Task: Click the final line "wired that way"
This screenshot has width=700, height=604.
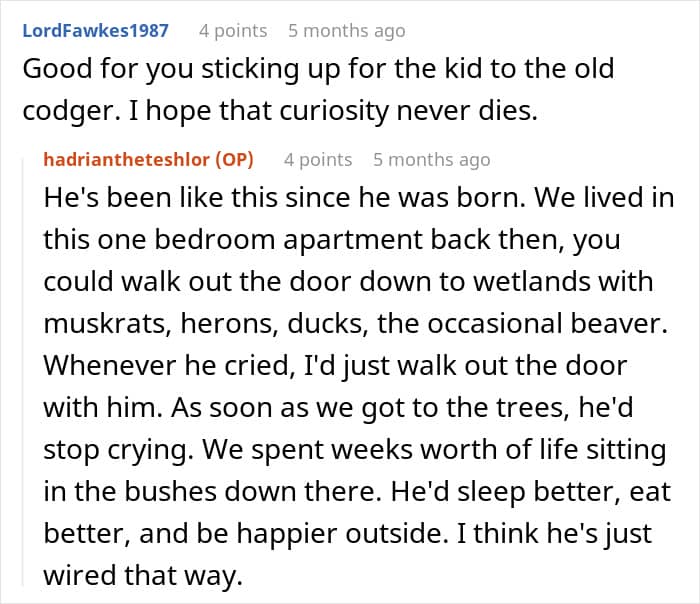Action: coord(142,577)
